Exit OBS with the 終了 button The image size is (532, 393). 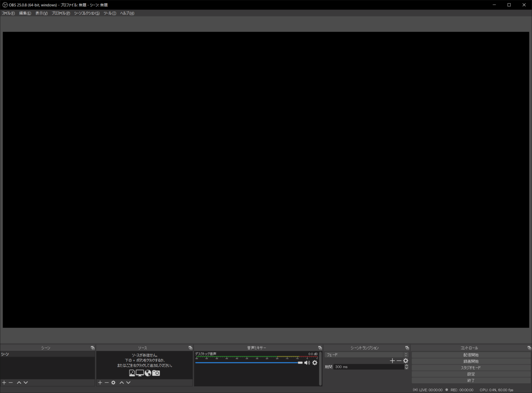(471, 381)
